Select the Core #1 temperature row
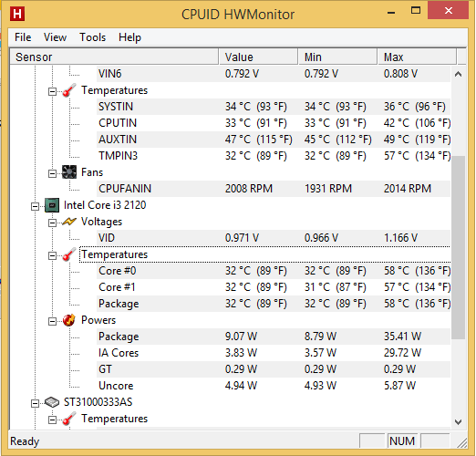This screenshot has width=476, height=456. click(274, 287)
